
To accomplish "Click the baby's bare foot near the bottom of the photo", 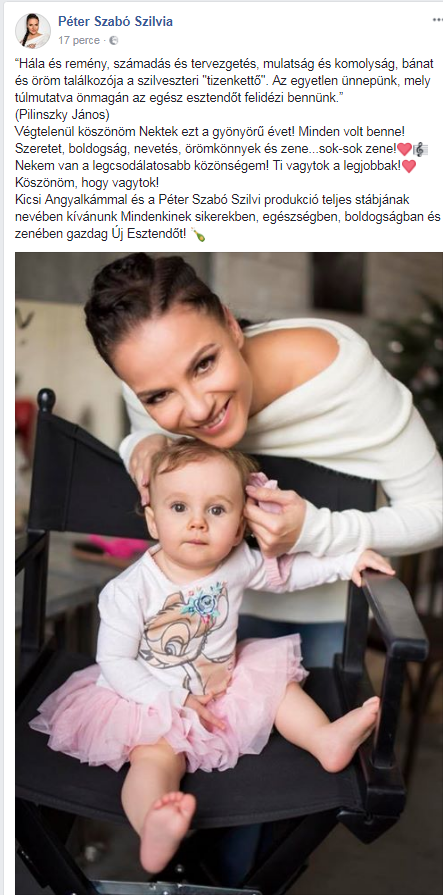I will pyautogui.click(x=166, y=831).
